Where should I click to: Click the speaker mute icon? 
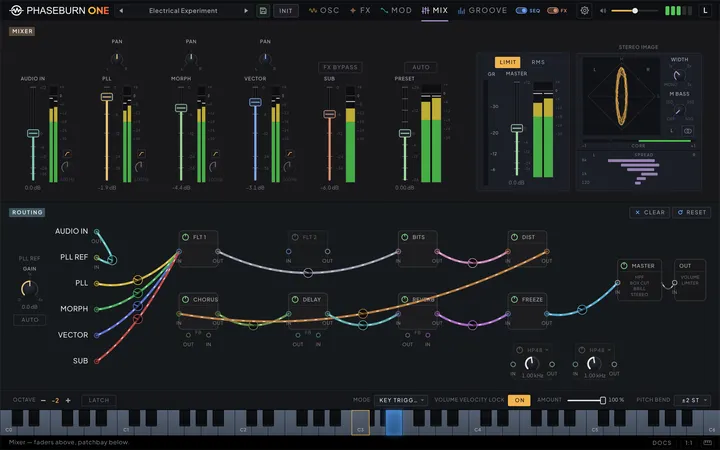tap(603, 11)
